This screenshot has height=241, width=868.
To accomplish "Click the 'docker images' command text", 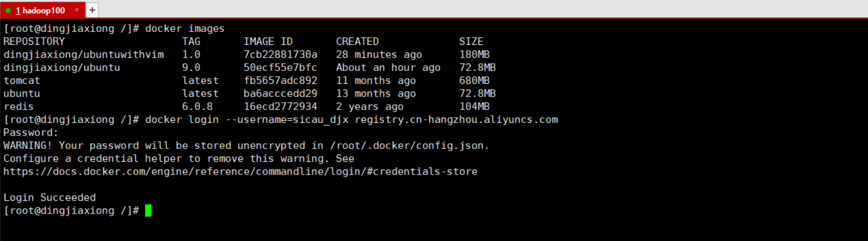I will [x=185, y=29].
